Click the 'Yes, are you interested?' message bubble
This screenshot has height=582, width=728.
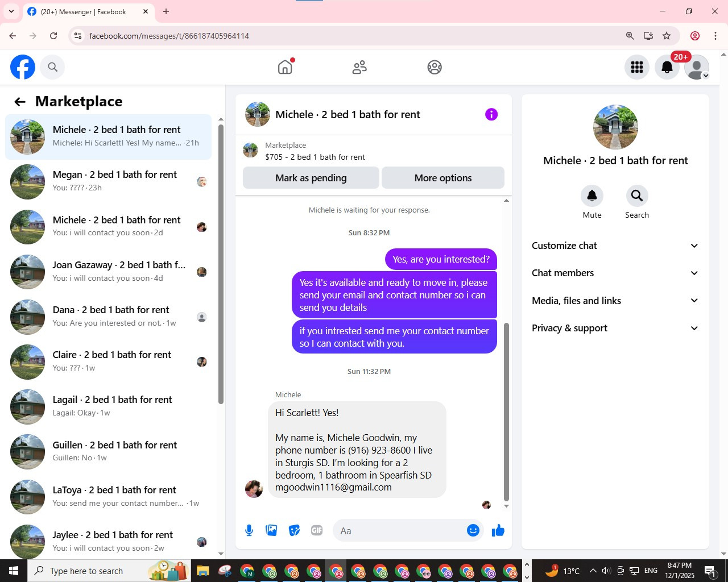(441, 259)
